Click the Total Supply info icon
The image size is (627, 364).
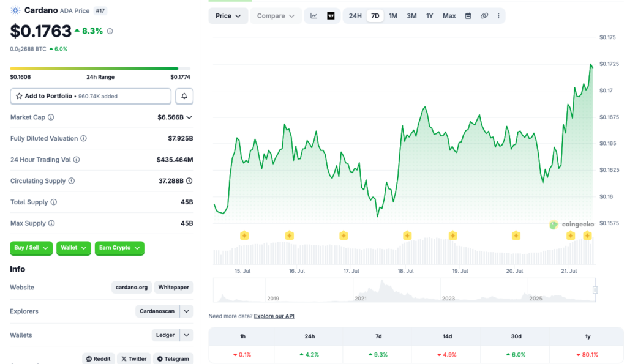(54, 202)
